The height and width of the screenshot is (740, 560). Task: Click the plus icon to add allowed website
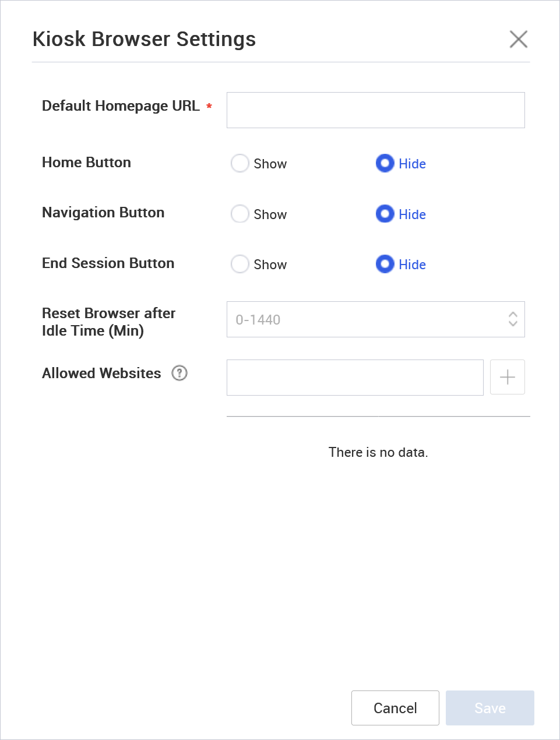pos(506,377)
